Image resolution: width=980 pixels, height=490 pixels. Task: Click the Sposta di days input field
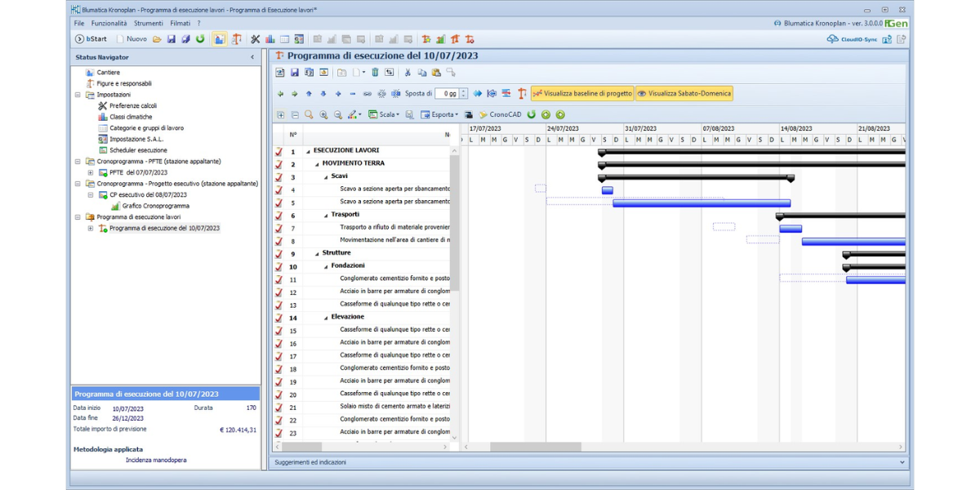[x=447, y=94]
